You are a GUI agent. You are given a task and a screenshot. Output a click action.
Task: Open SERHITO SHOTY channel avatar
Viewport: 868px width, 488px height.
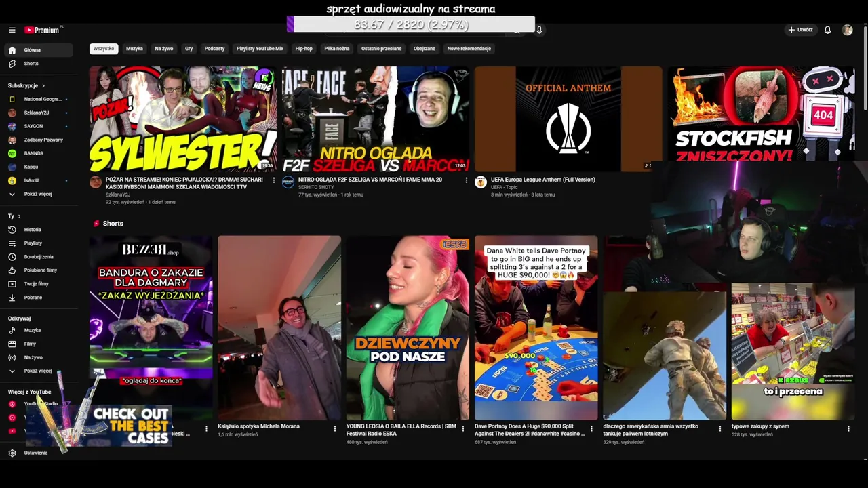tap(288, 182)
